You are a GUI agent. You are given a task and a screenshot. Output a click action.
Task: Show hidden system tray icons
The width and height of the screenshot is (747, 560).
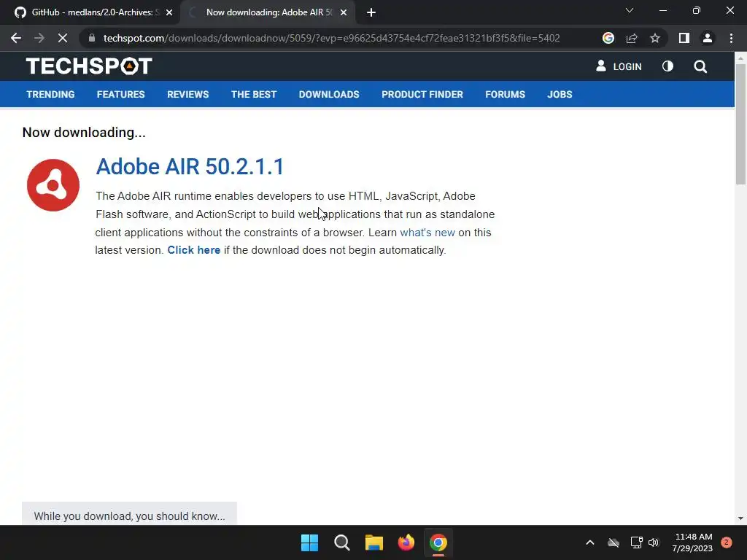click(x=589, y=542)
